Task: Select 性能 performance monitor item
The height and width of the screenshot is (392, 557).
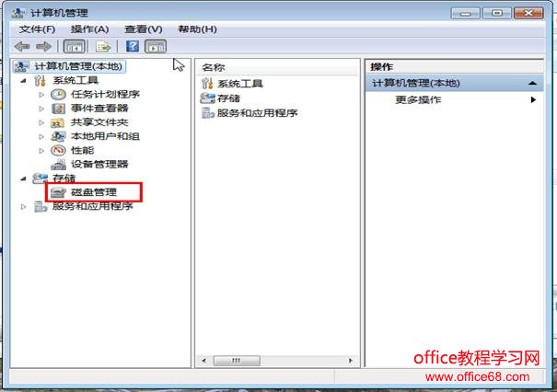Action: click(x=83, y=150)
